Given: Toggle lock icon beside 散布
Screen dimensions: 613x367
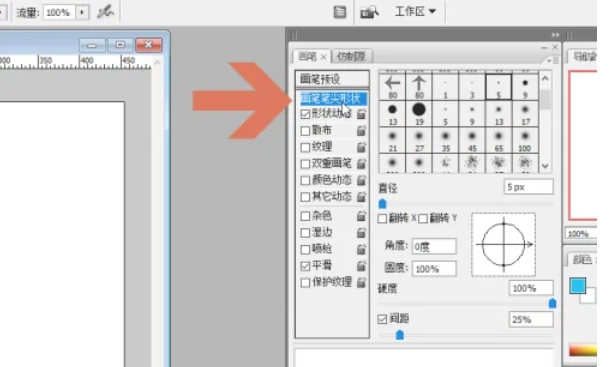Looking at the screenshot, I should 361,131.
